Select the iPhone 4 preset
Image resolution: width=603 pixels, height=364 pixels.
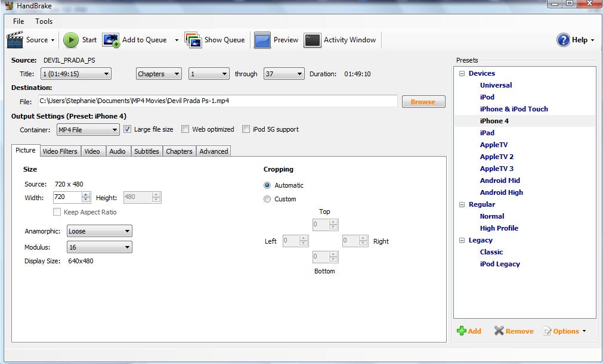[494, 121]
